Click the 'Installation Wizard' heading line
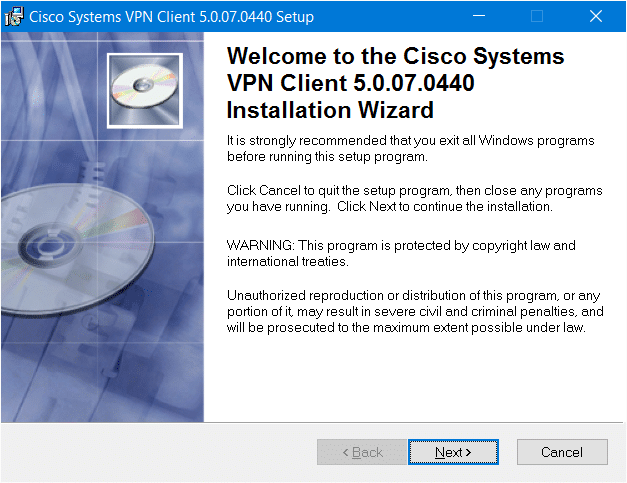 [x=330, y=109]
